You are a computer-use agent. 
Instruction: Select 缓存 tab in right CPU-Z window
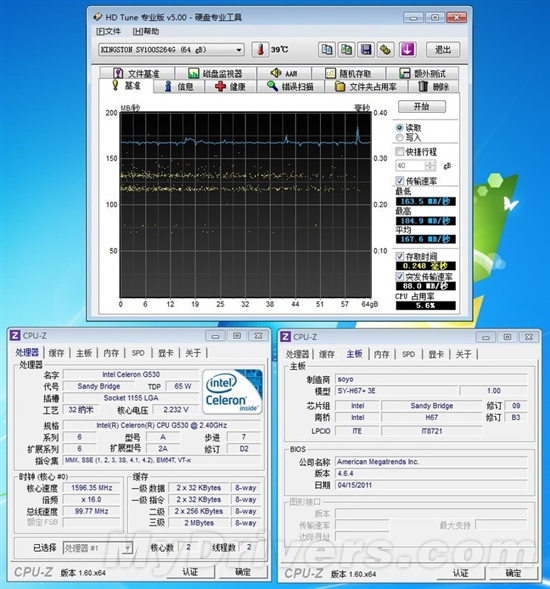pyautogui.click(x=326, y=354)
